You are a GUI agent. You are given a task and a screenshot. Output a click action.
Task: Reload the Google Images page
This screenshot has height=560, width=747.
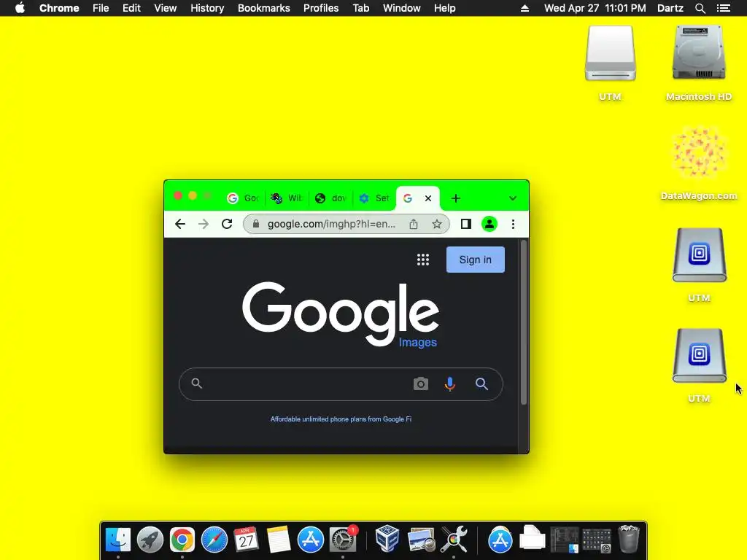coord(227,225)
